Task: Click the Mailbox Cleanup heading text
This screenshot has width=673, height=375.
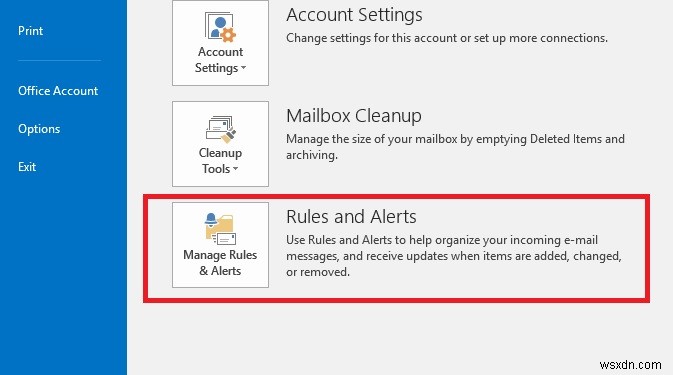Action: pyautogui.click(x=354, y=116)
